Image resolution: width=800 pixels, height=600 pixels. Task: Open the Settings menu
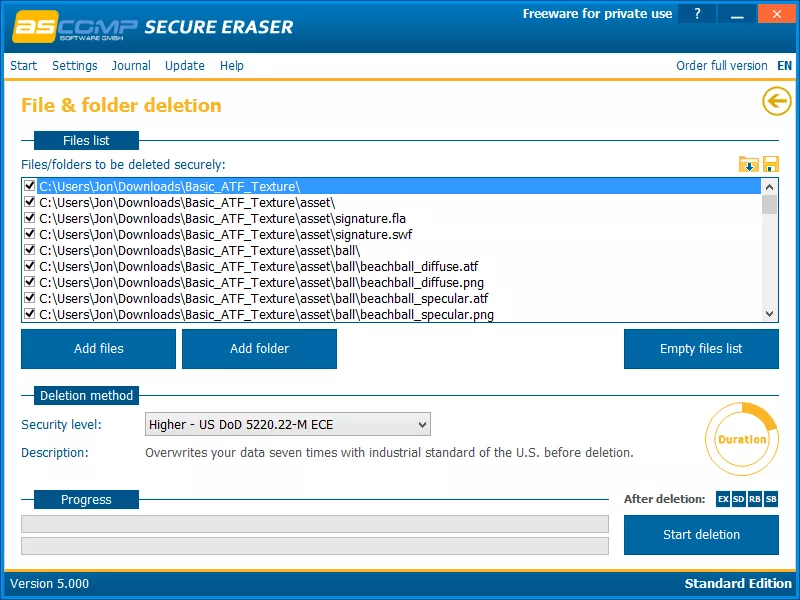tap(74, 65)
